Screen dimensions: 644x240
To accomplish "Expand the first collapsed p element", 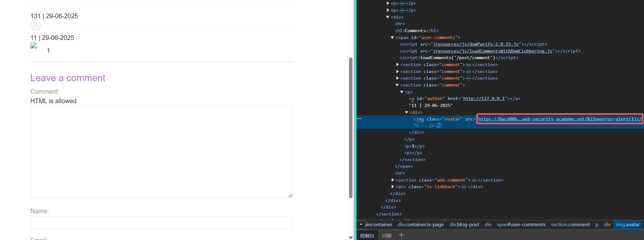I will pos(388,3).
